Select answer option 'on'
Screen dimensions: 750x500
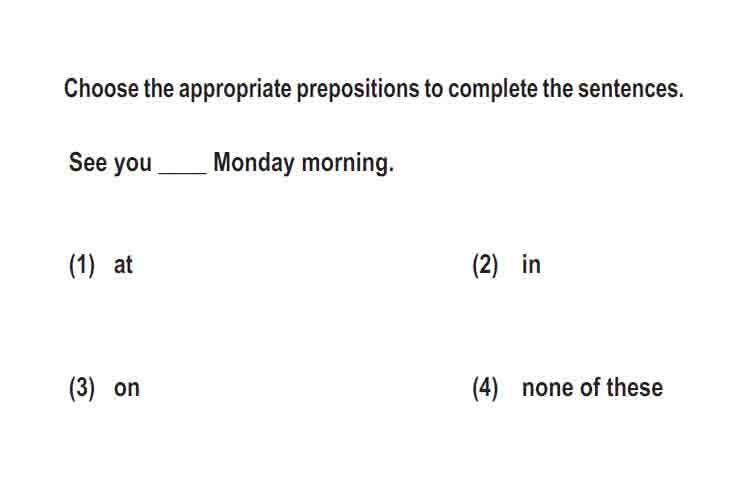tap(127, 388)
